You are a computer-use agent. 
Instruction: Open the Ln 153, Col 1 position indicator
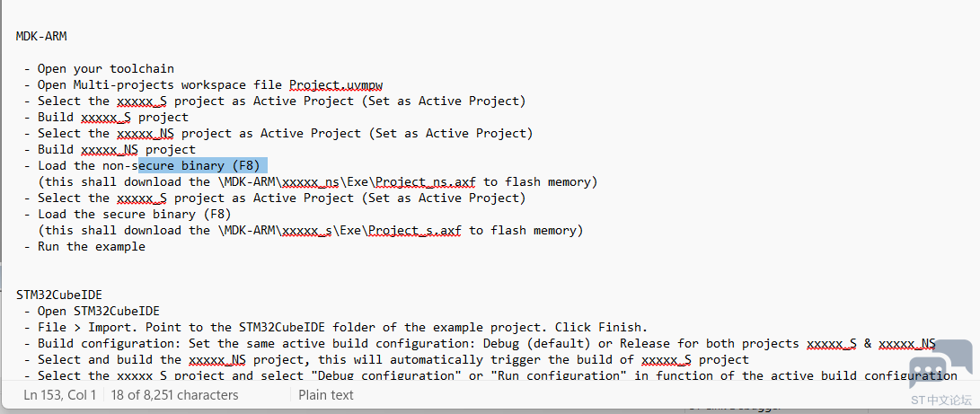(x=60, y=394)
